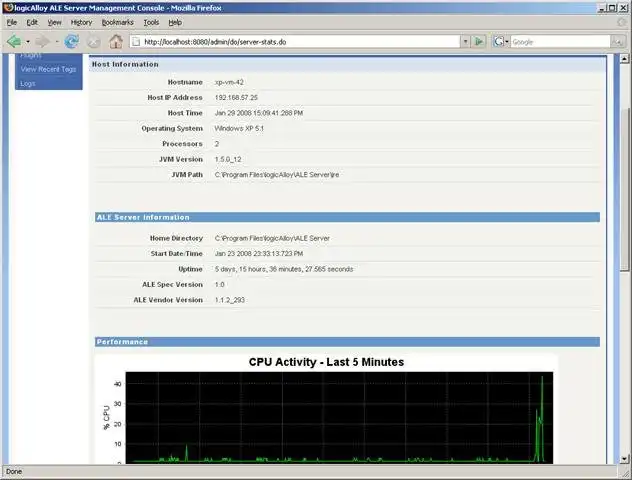632x480 pixels.
Task: Open the View Recent Tags sidebar link
Action: coord(48,69)
